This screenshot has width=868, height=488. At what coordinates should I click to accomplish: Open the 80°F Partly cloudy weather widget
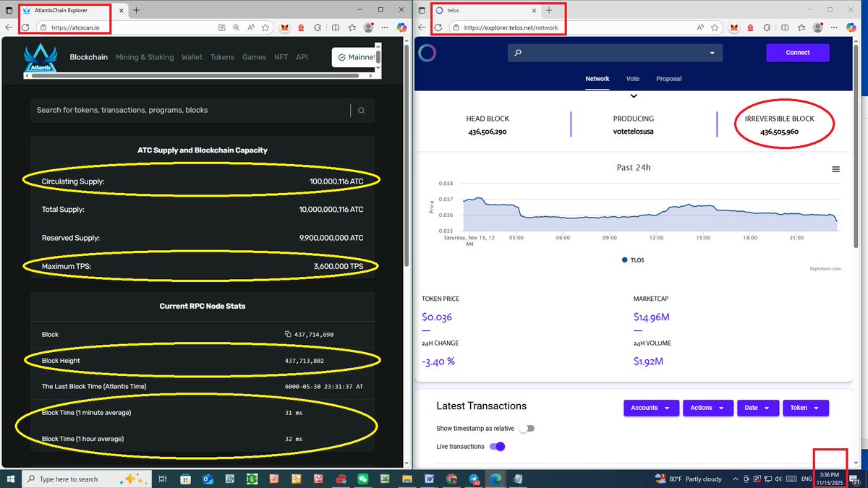point(688,479)
